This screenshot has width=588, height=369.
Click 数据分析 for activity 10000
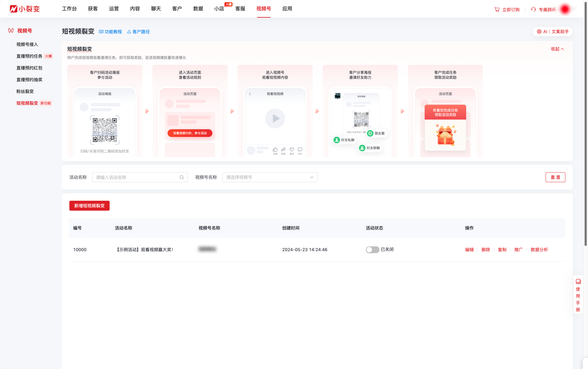(x=539, y=249)
